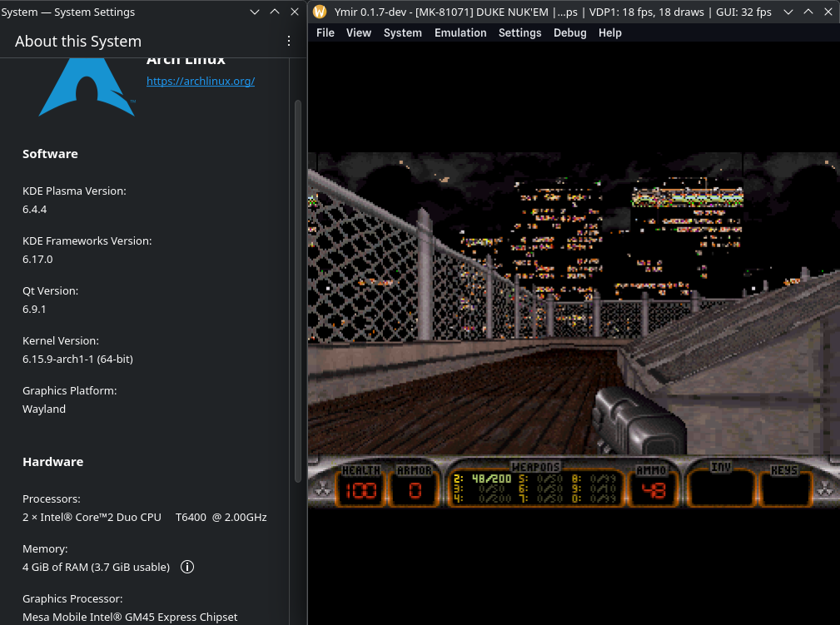Click the Arch Linux logo

[x=87, y=87]
